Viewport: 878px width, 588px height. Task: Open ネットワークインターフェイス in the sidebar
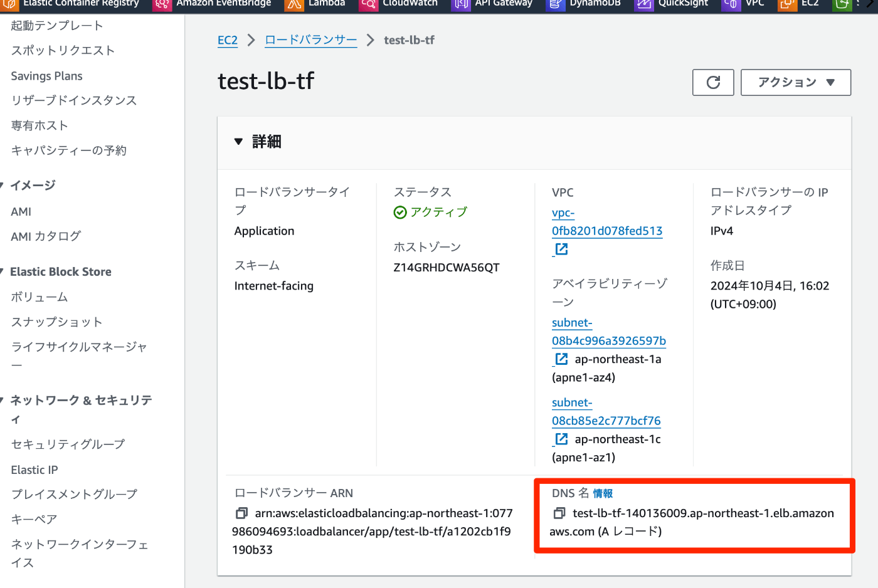80,553
